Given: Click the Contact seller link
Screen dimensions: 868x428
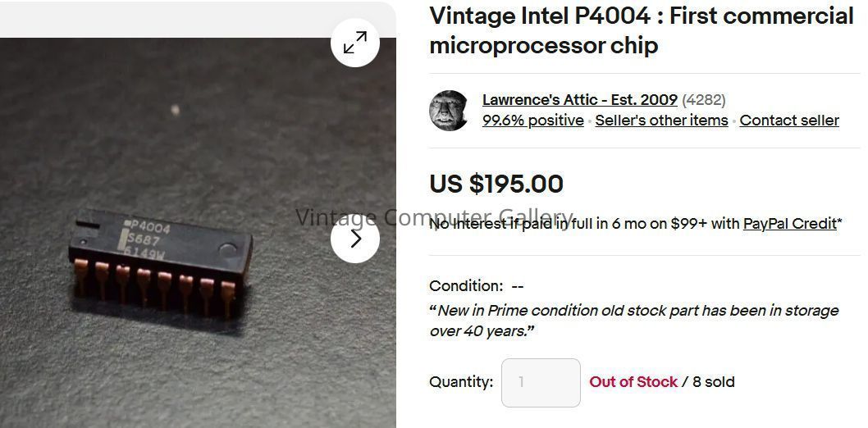Looking at the screenshot, I should [x=788, y=121].
